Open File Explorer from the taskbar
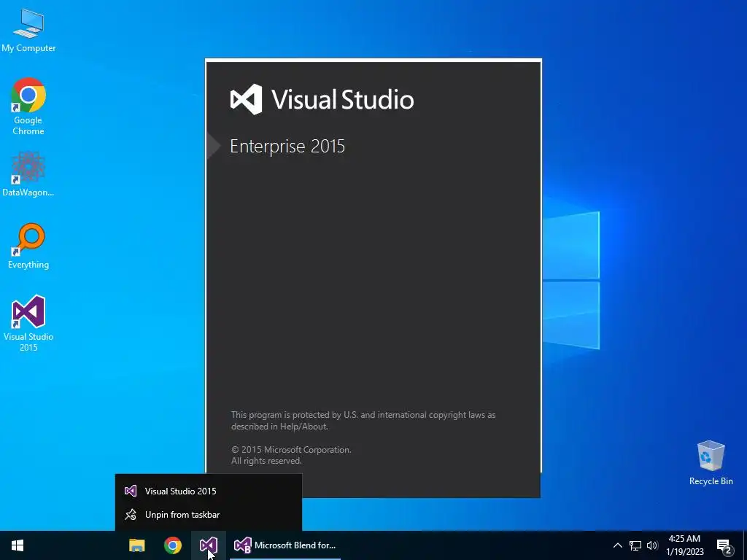Image resolution: width=747 pixels, height=560 pixels. click(137, 545)
